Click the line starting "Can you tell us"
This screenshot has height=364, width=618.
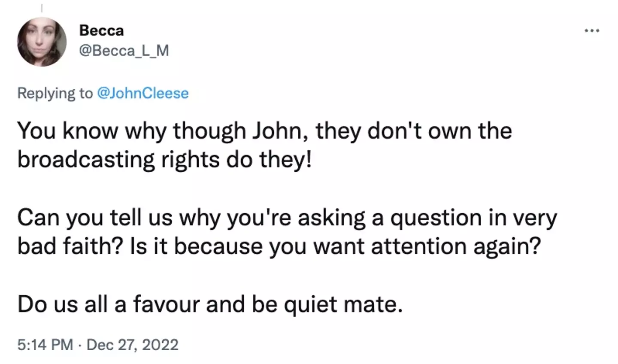(287, 218)
